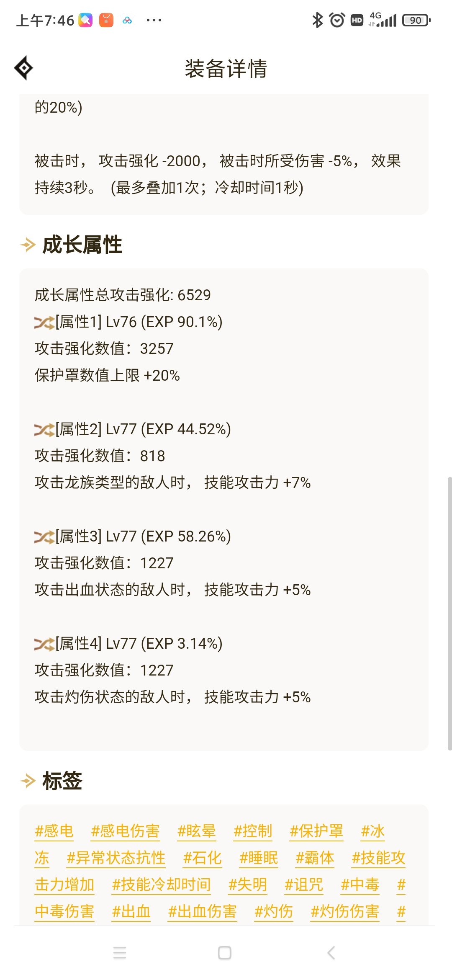Tap the Android home square button
The image size is (452, 980).
coord(225,953)
